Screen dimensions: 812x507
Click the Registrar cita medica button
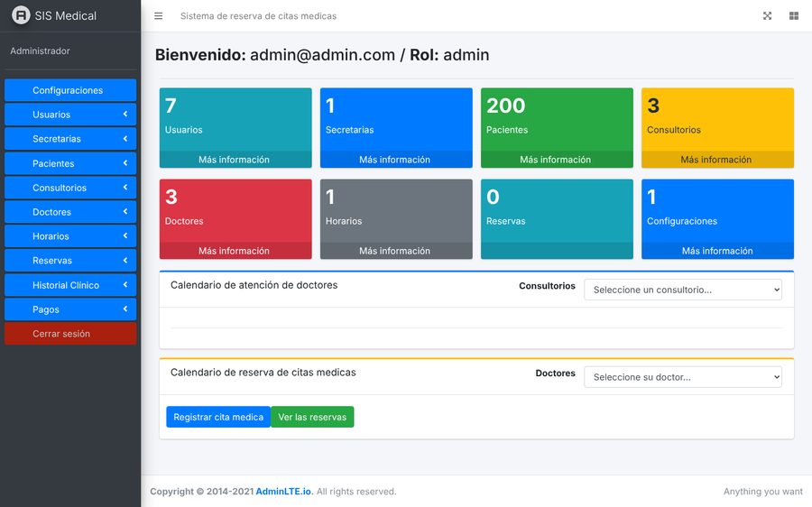click(218, 417)
